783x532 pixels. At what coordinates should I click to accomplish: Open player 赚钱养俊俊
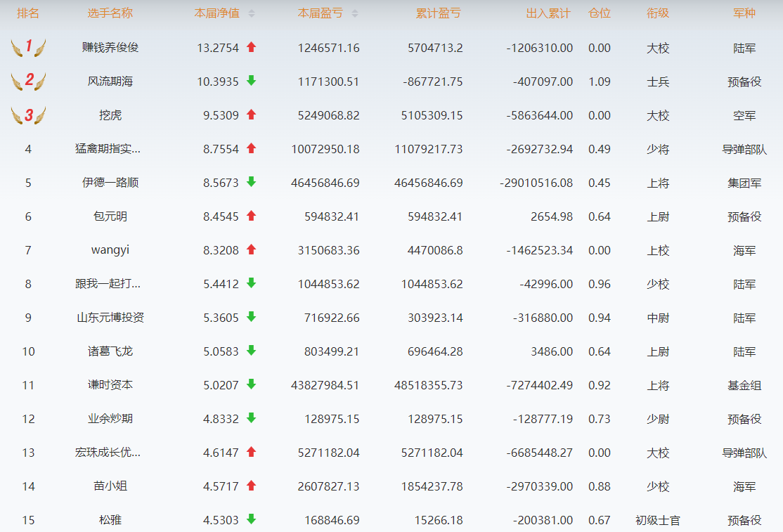coord(110,48)
